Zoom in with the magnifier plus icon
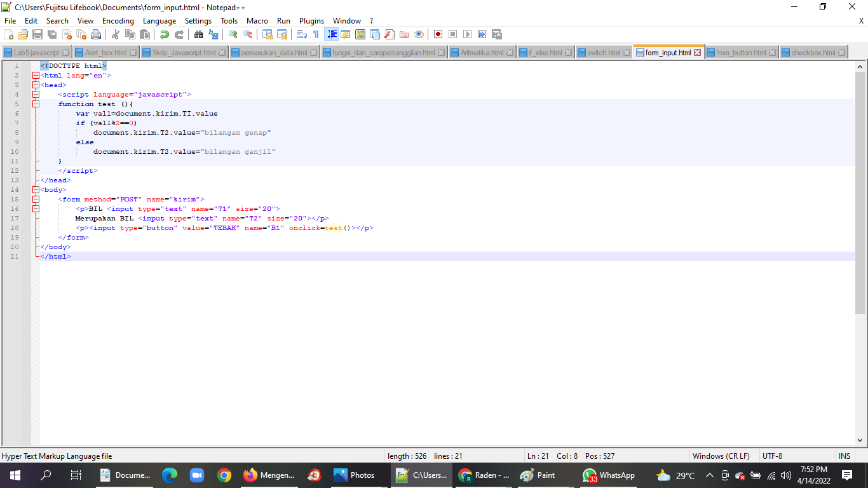Screen dimensions: 868x488 pyautogui.click(x=233, y=34)
